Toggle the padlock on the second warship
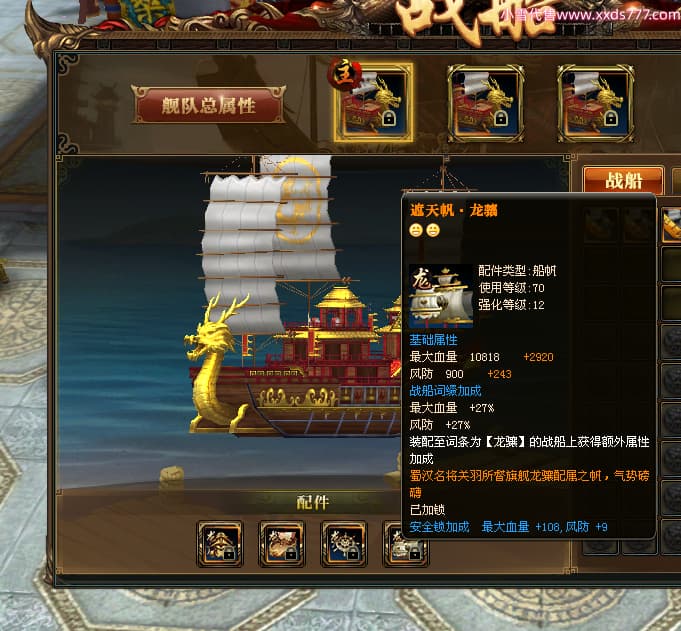 500,118
